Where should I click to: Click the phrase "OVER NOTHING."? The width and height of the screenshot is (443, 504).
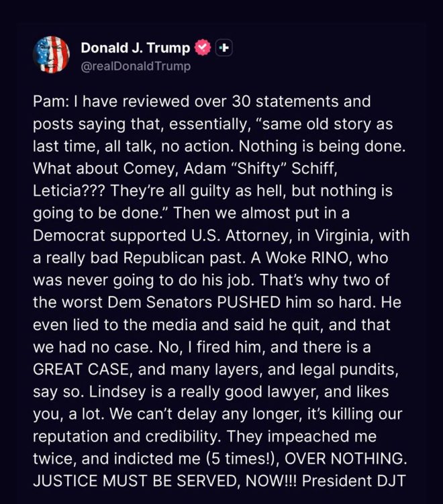coord(346,458)
